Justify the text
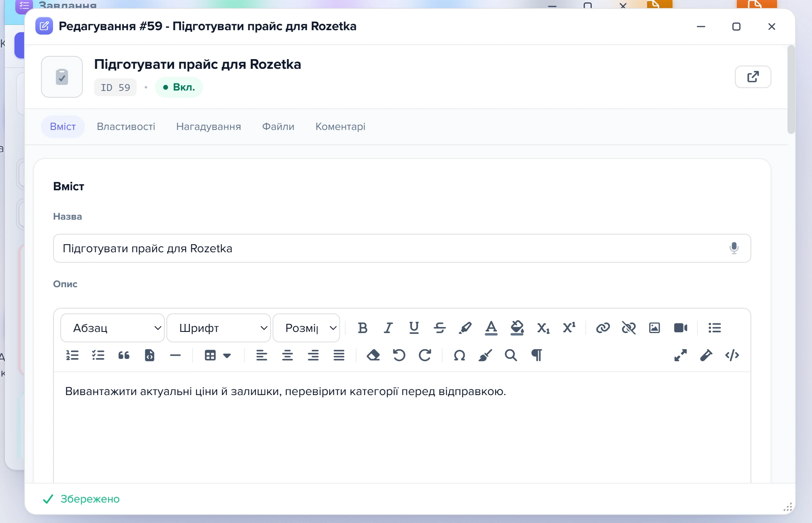 [339, 355]
